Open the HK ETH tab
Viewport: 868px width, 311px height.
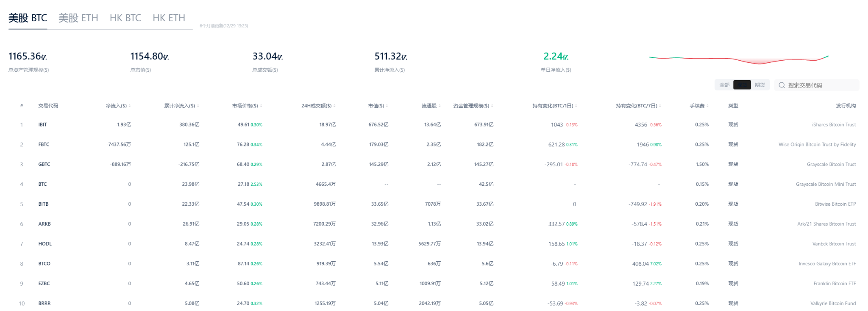169,18
